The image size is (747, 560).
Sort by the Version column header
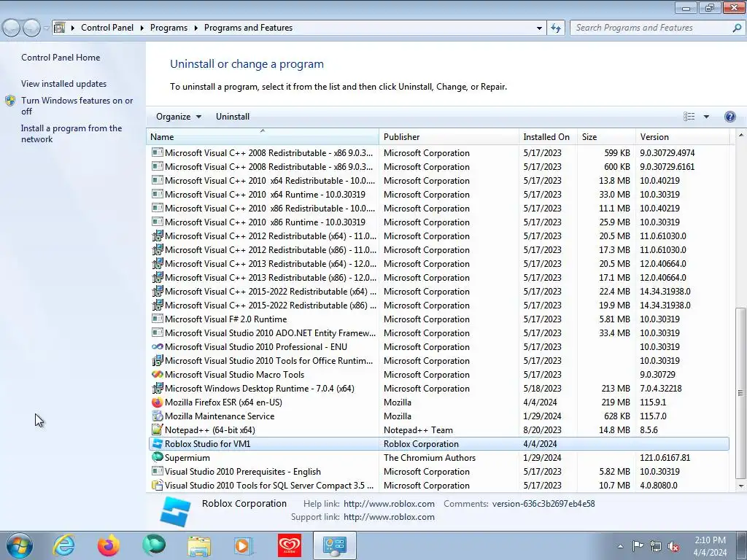[683, 136]
